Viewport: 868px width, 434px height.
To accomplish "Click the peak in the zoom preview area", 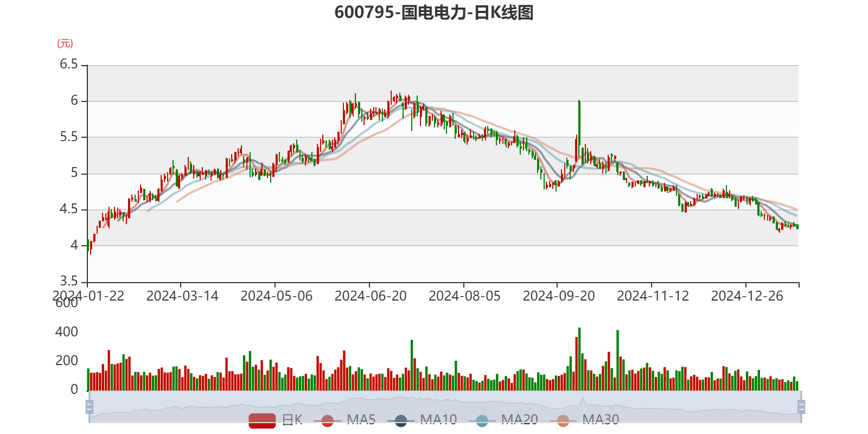I will tap(583, 400).
